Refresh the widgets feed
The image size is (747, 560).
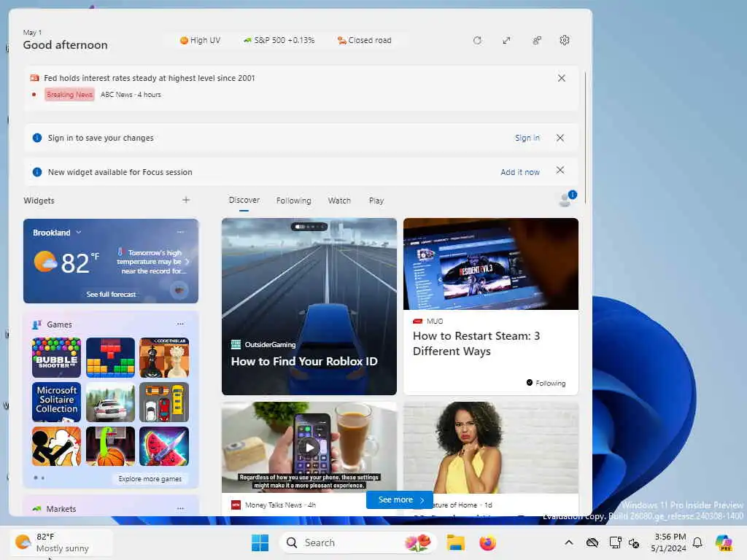coord(477,41)
